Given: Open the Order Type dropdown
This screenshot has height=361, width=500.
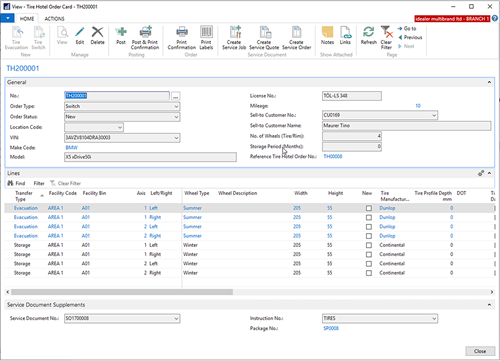Looking at the screenshot, I should pyautogui.click(x=176, y=106).
